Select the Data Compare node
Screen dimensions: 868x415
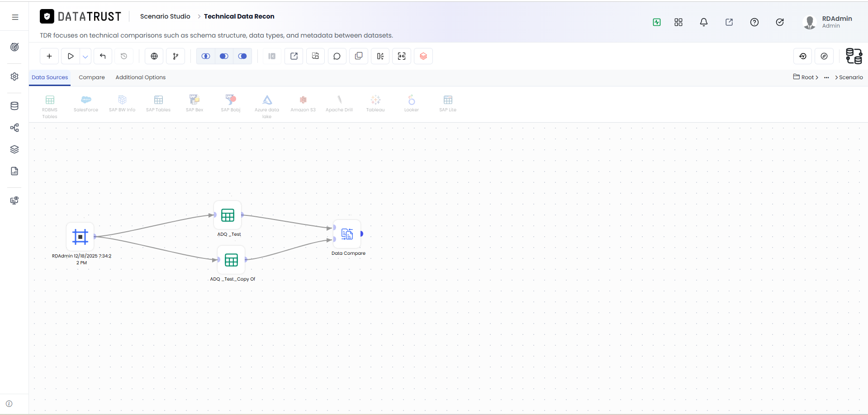point(347,234)
